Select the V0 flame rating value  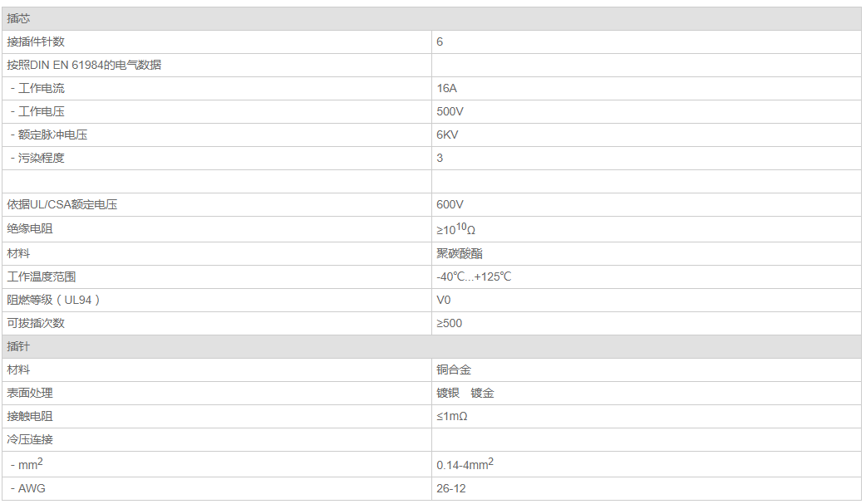[x=443, y=300]
